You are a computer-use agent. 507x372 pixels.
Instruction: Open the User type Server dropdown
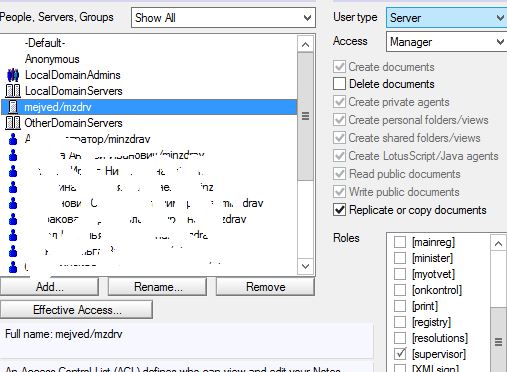tap(446, 18)
